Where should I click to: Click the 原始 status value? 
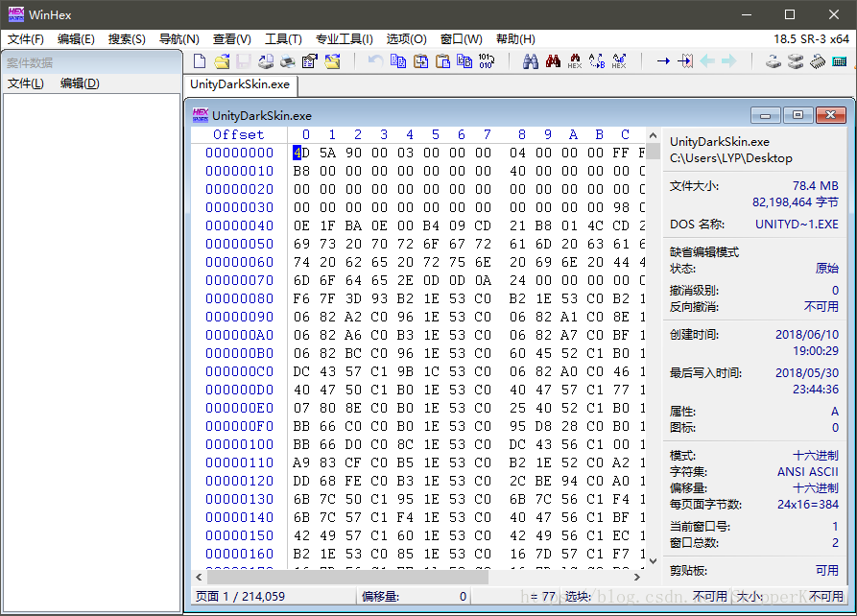[x=827, y=269]
